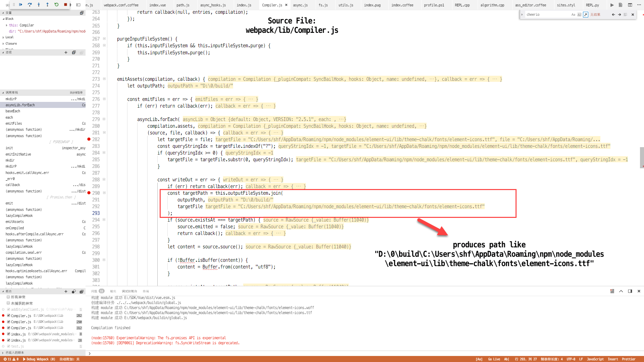The image size is (644, 362).
Task: Disable the Compiler.js line 290 breakpoint checkbox
Action: click(9, 322)
